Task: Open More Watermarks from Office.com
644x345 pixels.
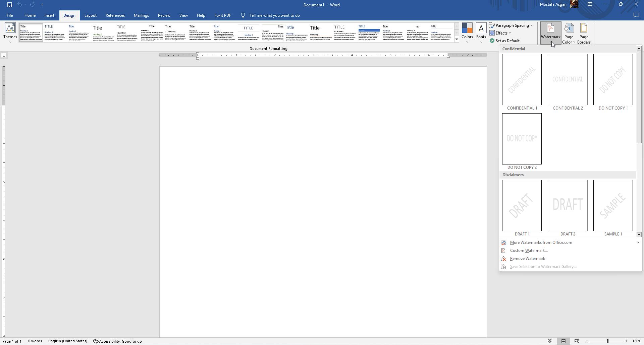Action: tap(541, 243)
